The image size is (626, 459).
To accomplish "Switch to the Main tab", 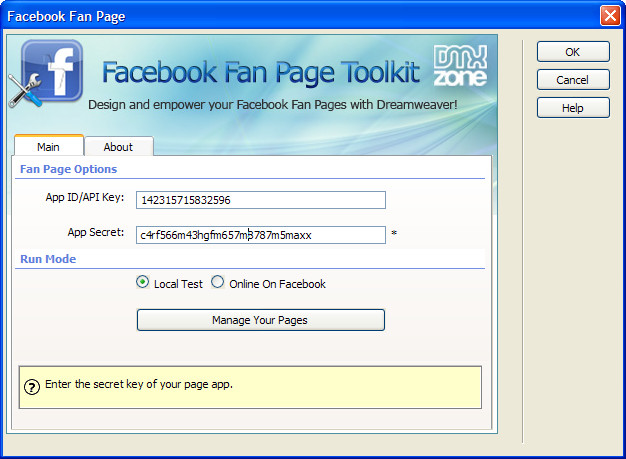I will (x=49, y=146).
